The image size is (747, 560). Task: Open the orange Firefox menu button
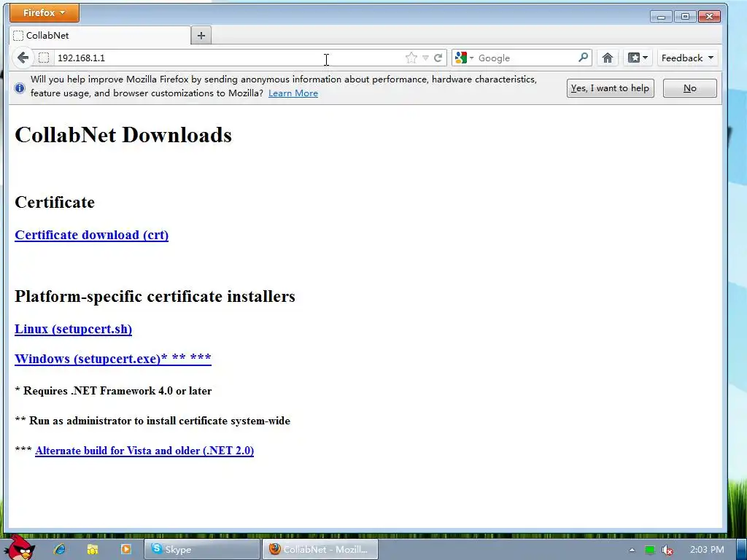click(x=44, y=13)
